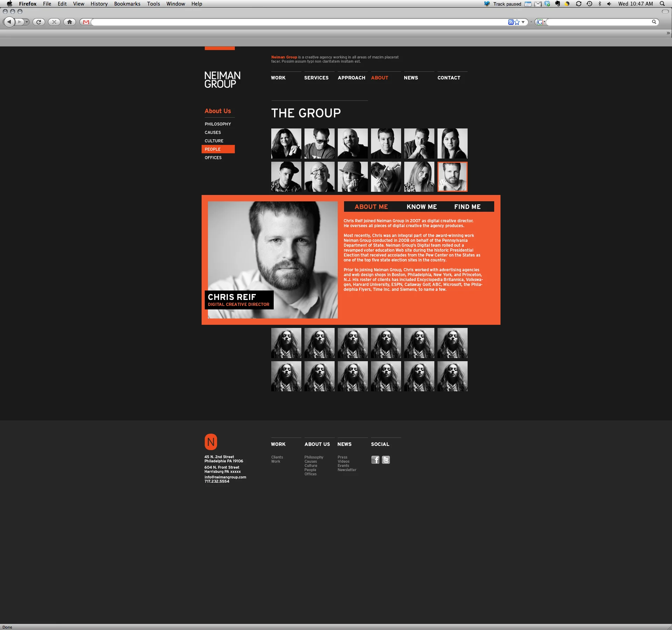The image size is (672, 630).
Task: Open the NEWS top navigation item
Action: tap(411, 78)
